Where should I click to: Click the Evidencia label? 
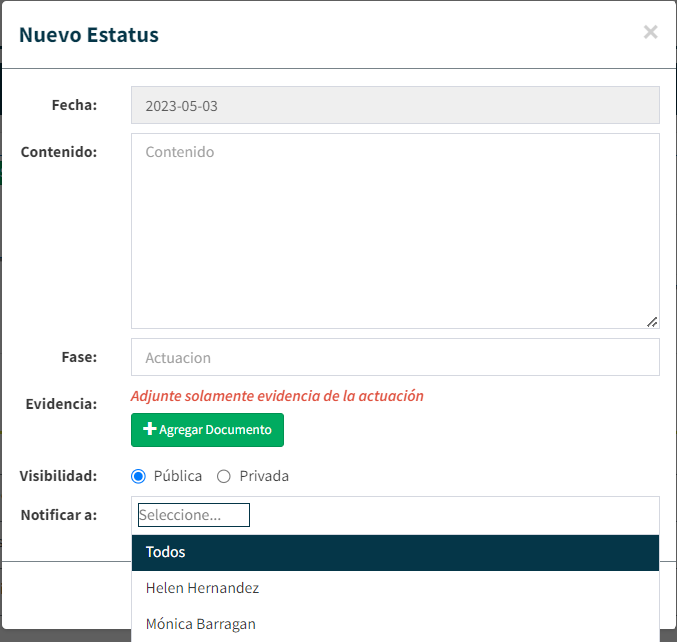point(61,404)
